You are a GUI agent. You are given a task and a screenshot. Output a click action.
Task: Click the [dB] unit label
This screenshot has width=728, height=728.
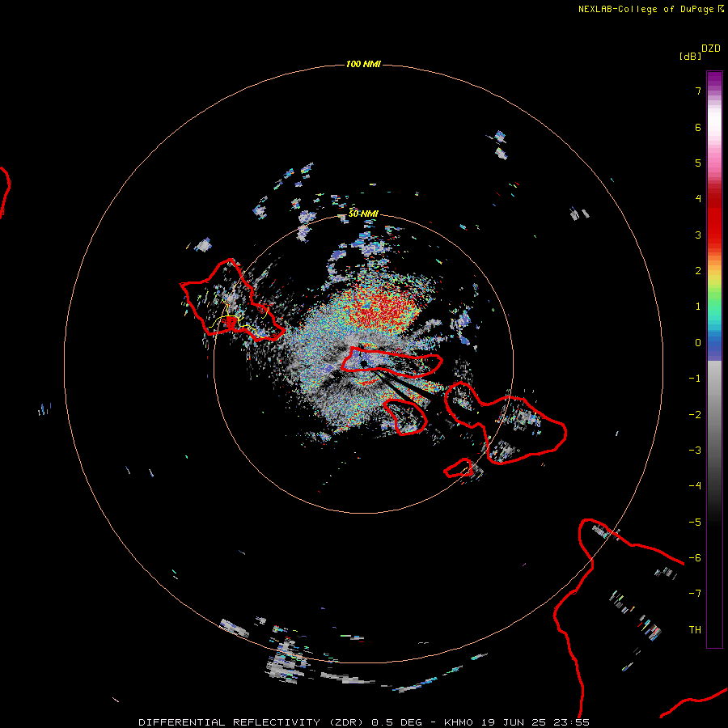(690, 56)
